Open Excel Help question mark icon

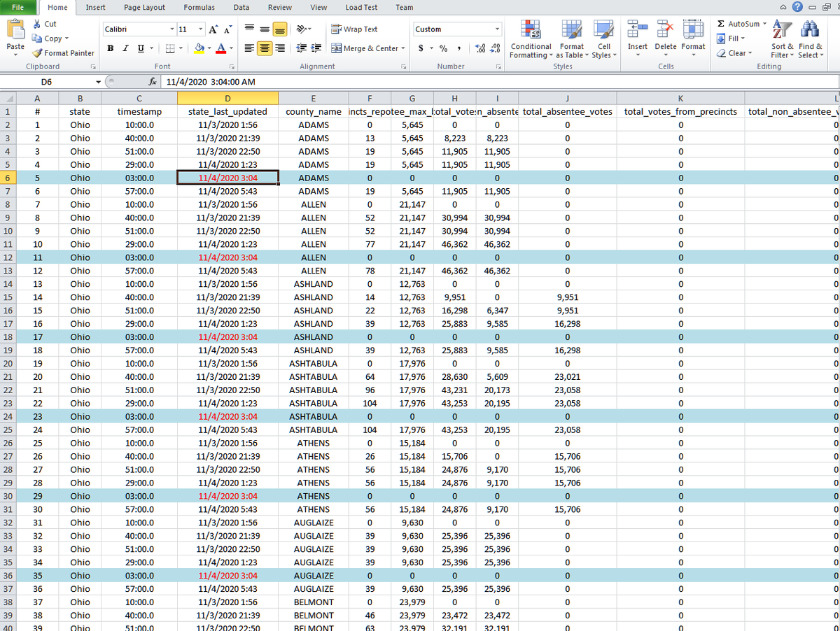click(x=796, y=7)
